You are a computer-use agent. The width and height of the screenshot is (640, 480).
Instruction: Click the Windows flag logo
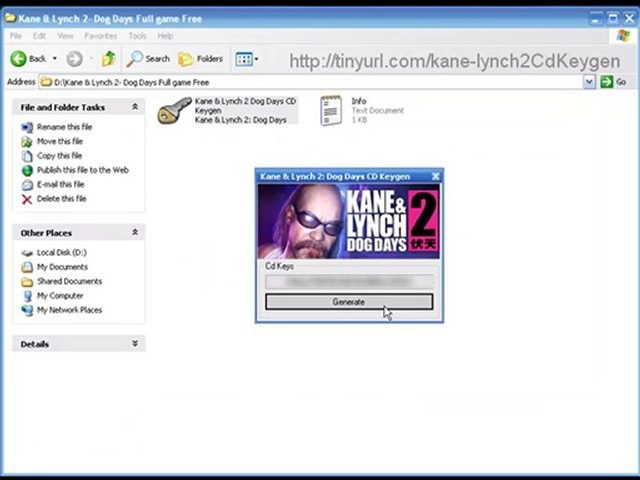tap(623, 36)
